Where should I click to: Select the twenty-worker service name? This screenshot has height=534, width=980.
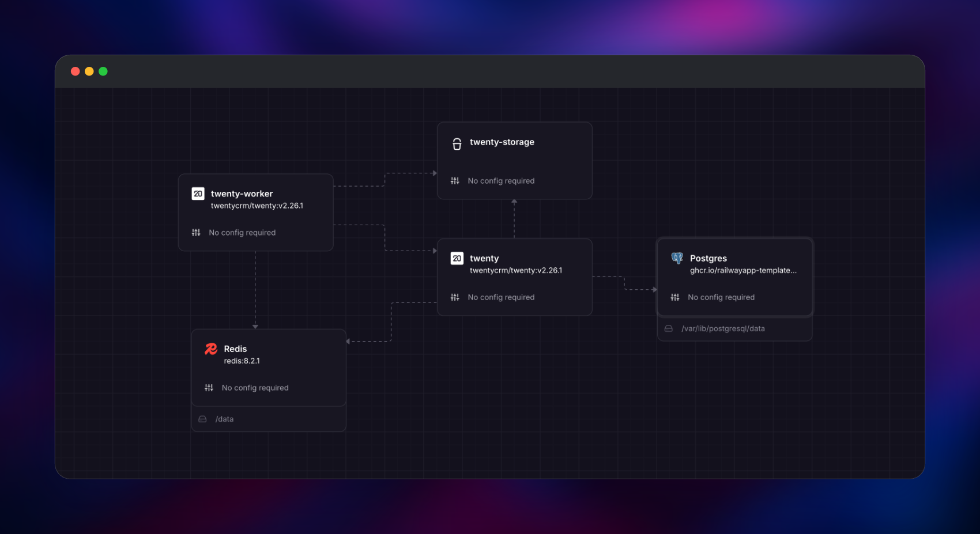[242, 194]
